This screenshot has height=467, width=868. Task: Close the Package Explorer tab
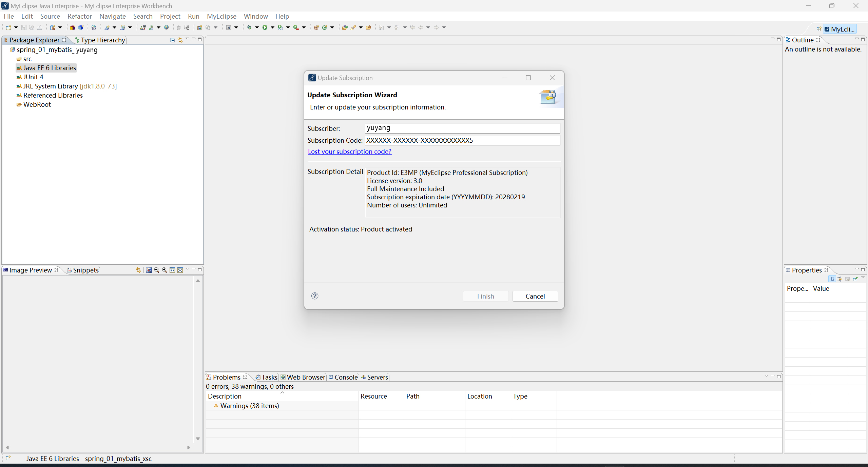(64, 40)
